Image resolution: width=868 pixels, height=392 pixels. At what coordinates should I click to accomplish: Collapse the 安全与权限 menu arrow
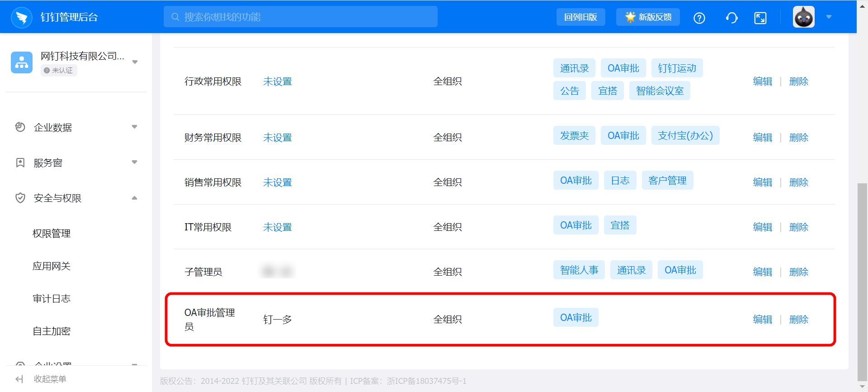(134, 198)
